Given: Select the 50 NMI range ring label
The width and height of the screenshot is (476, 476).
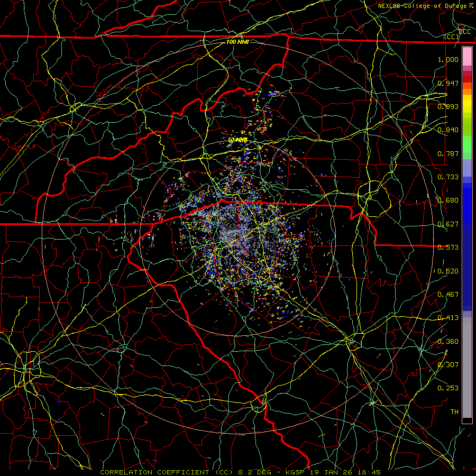Looking at the screenshot, I should [x=237, y=140].
